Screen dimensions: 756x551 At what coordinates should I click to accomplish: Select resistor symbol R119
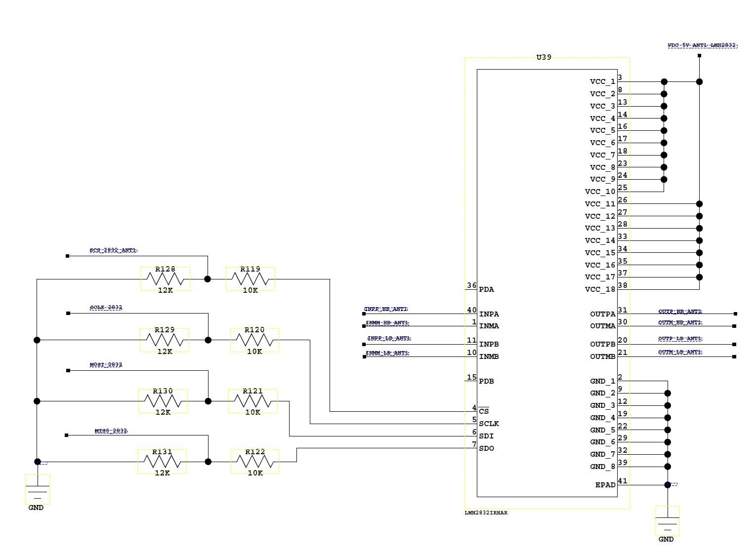251,279
